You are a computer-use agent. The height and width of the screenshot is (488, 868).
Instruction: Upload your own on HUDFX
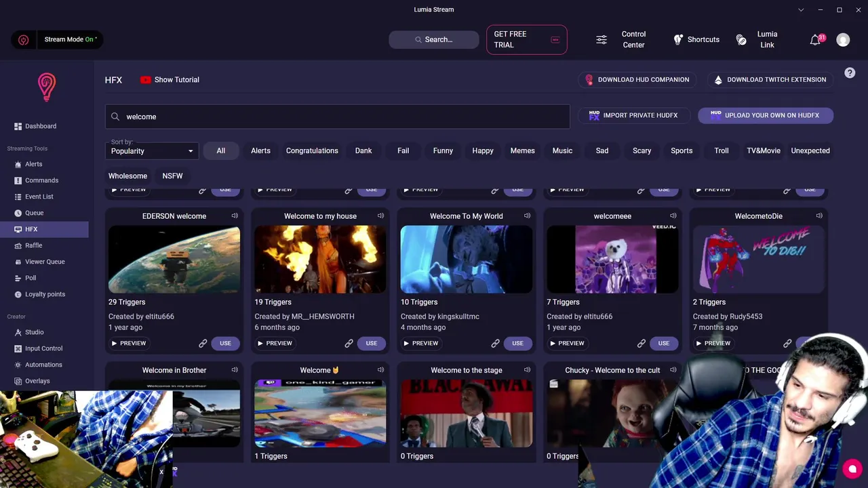766,115
